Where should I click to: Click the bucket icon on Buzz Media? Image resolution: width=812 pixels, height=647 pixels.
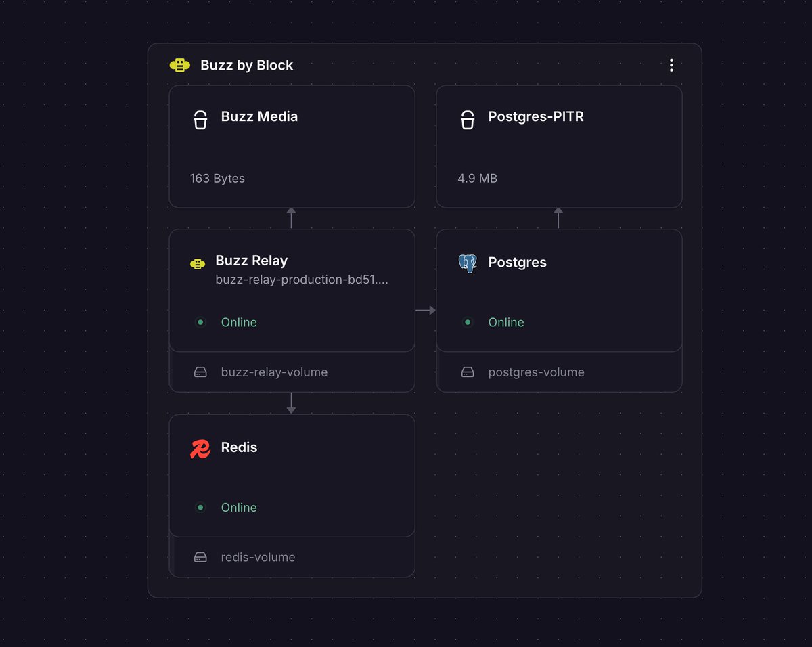click(200, 120)
